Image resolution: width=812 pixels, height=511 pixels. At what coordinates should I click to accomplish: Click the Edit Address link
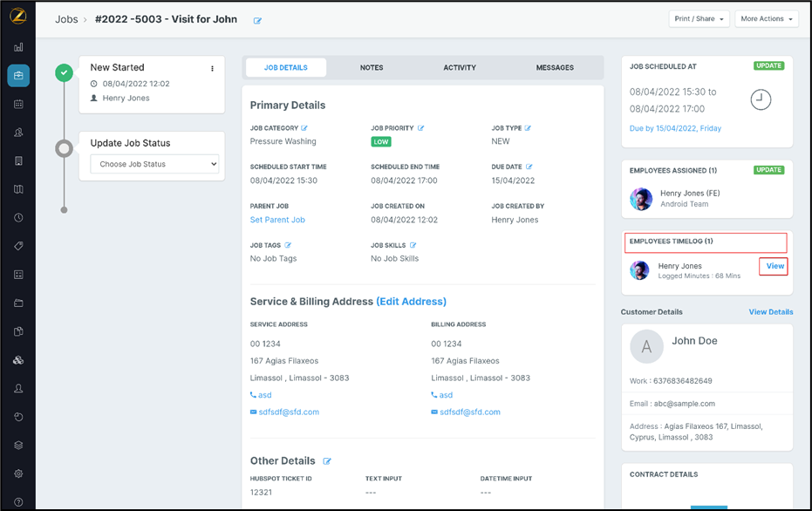click(411, 302)
